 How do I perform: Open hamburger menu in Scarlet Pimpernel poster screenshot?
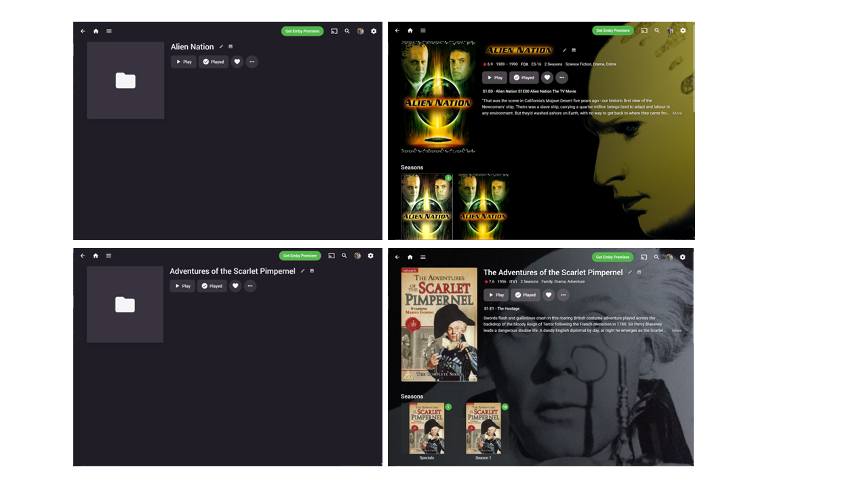pos(423,257)
